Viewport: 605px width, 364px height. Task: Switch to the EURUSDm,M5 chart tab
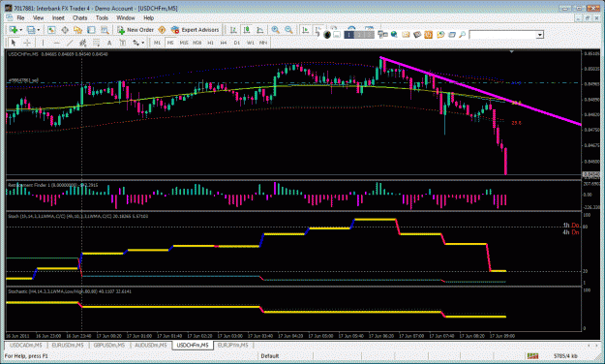click(x=68, y=345)
